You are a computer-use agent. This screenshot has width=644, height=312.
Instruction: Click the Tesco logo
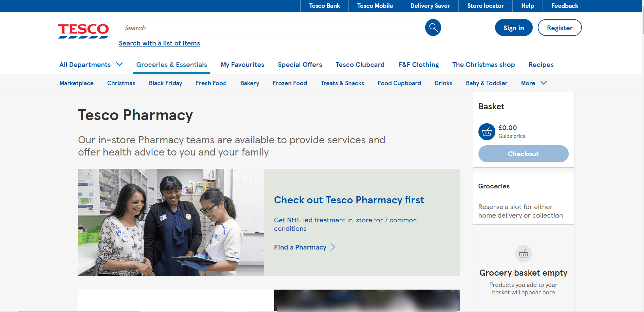tap(83, 31)
